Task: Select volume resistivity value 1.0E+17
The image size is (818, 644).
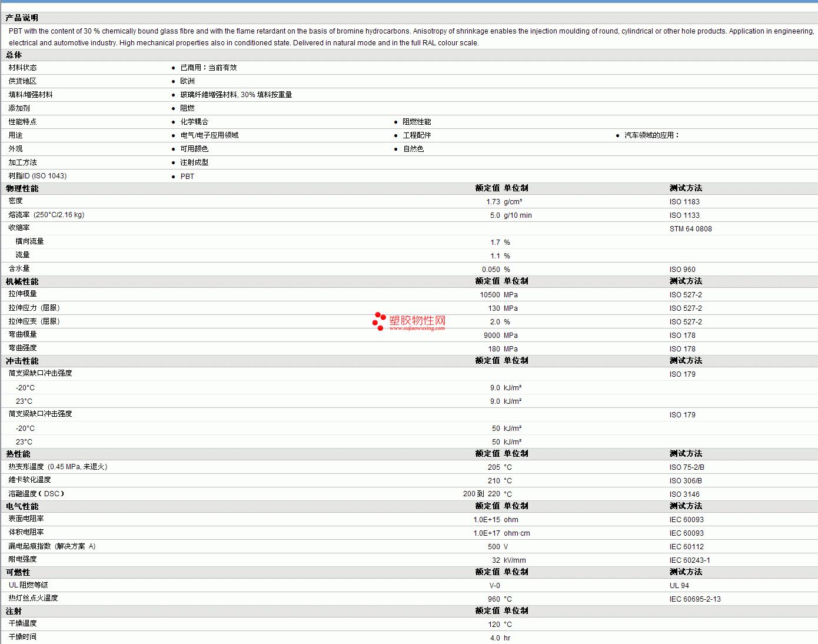Action: [x=487, y=533]
